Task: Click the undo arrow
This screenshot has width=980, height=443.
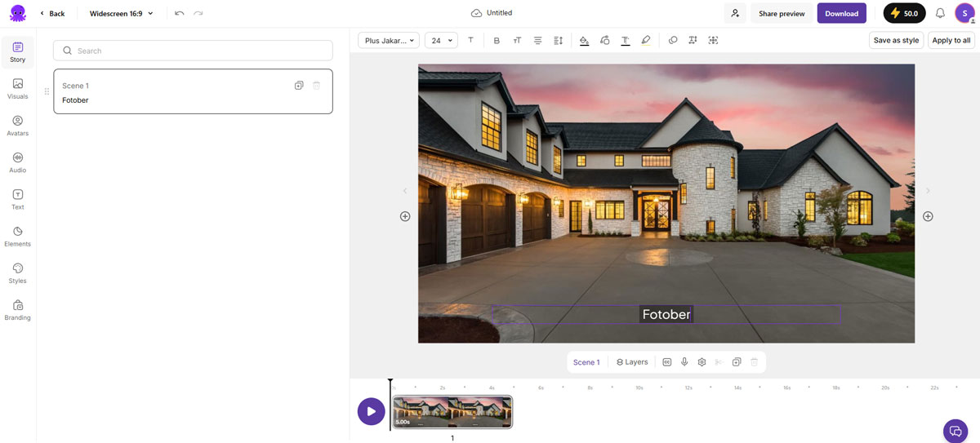Action: click(x=180, y=13)
